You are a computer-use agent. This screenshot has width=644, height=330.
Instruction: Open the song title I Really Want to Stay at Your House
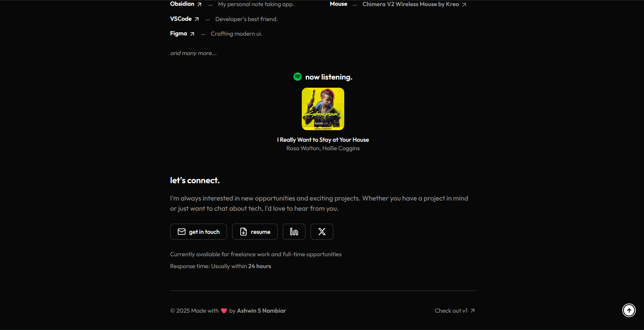pyautogui.click(x=323, y=140)
